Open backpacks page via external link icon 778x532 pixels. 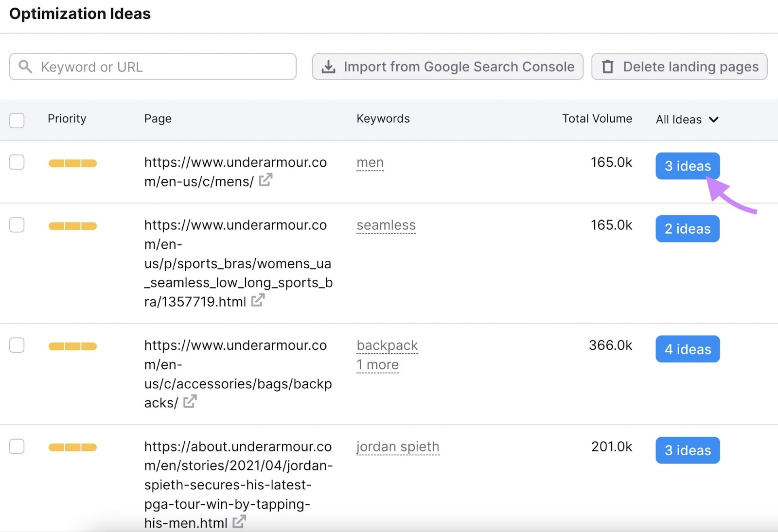190,401
